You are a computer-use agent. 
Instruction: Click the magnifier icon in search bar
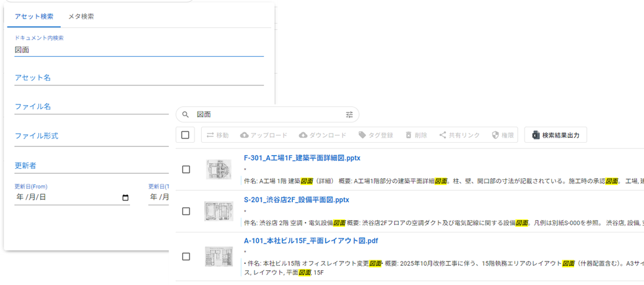tap(185, 114)
